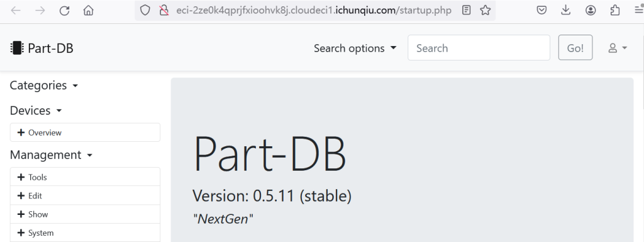The image size is (644, 242).
Task: Open the browser extensions menu
Action: (x=615, y=10)
